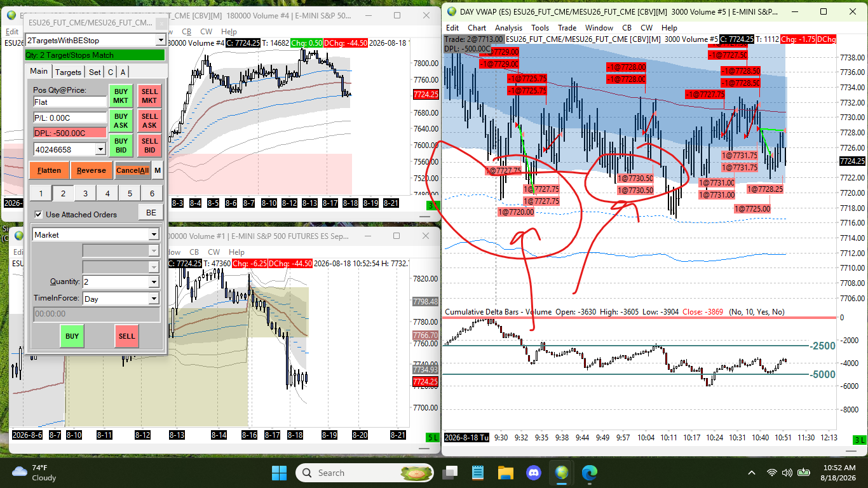Click the SELL ASK button

(149, 121)
